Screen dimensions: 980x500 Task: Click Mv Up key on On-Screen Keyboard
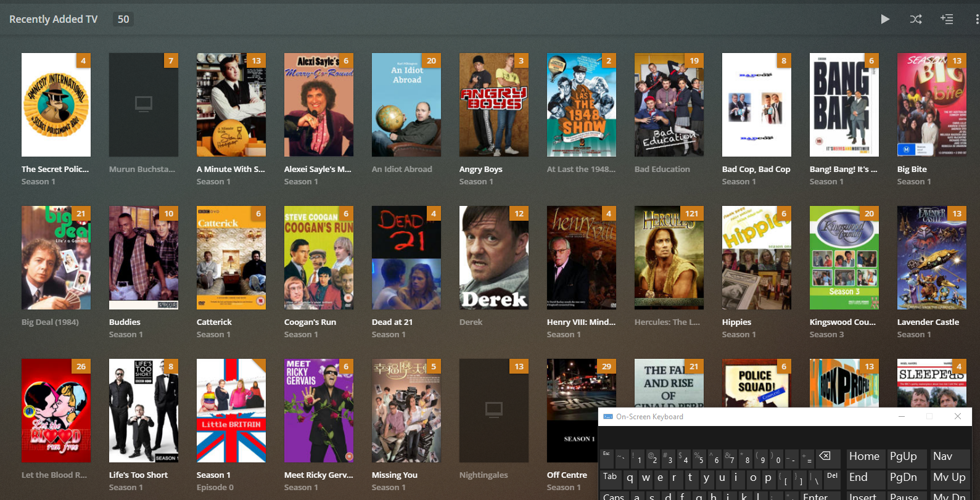949,478
